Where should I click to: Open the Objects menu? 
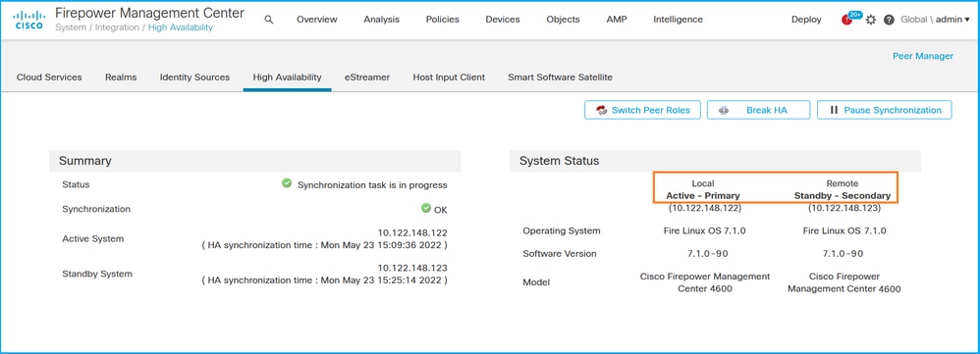pos(563,20)
